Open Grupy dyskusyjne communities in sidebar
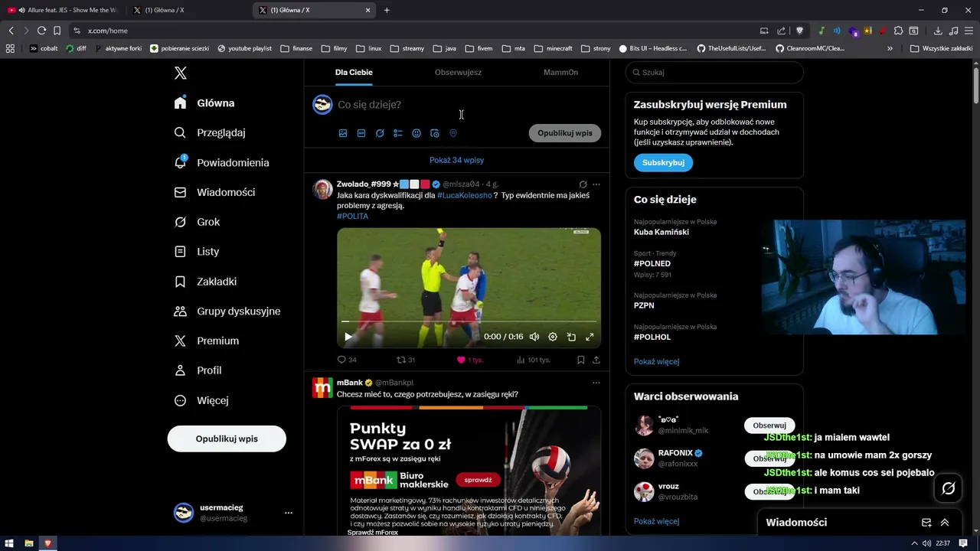 pyautogui.click(x=227, y=311)
